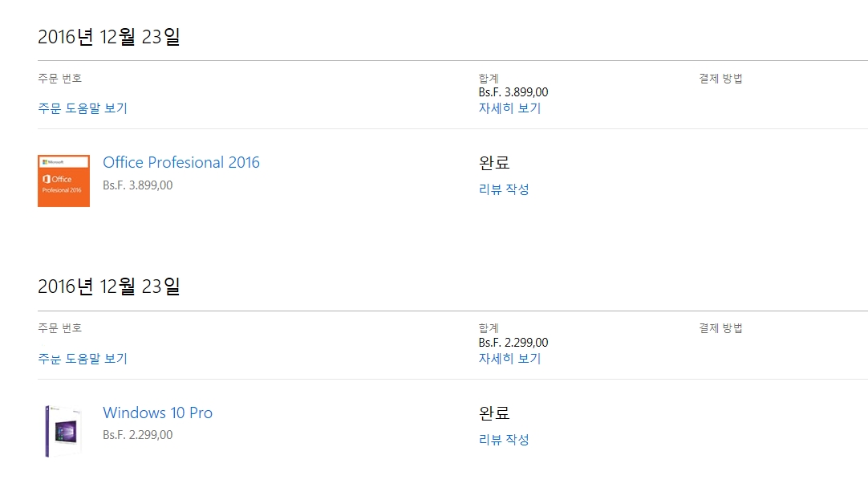
Task: Open the Windows 10 Pro product link
Action: pos(157,413)
